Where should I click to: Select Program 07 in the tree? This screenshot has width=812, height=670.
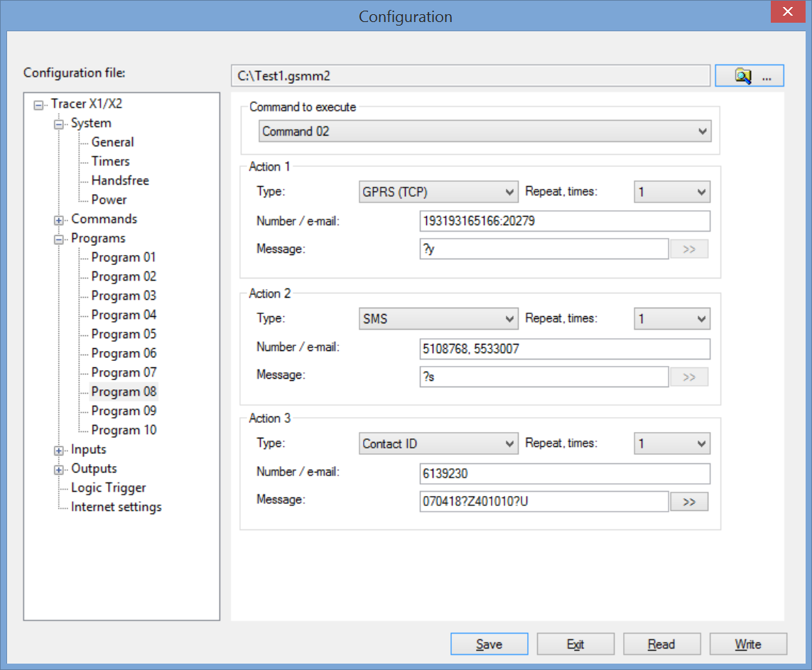123,372
